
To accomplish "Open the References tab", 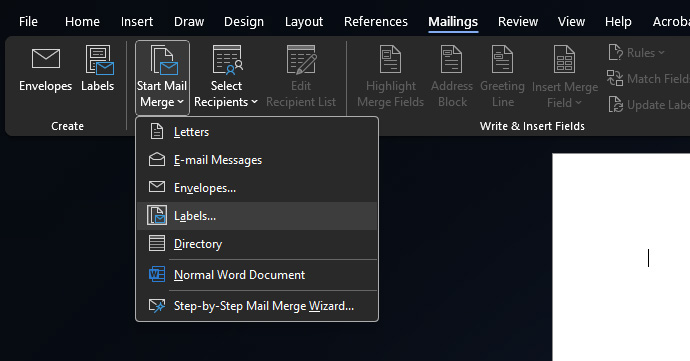I will click(x=376, y=22).
